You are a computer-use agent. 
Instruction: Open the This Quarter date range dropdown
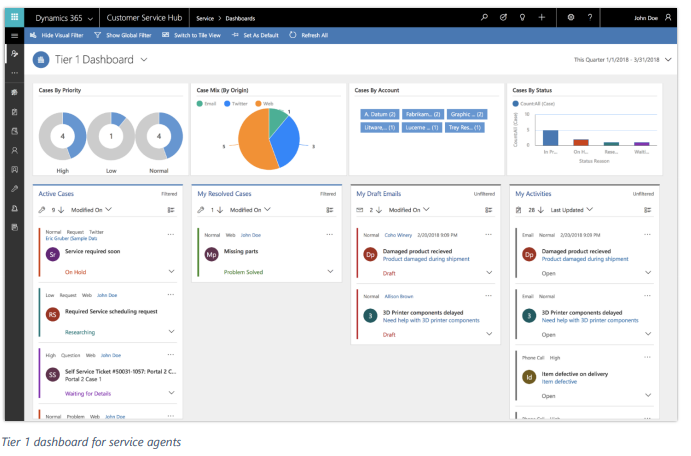pos(668,59)
